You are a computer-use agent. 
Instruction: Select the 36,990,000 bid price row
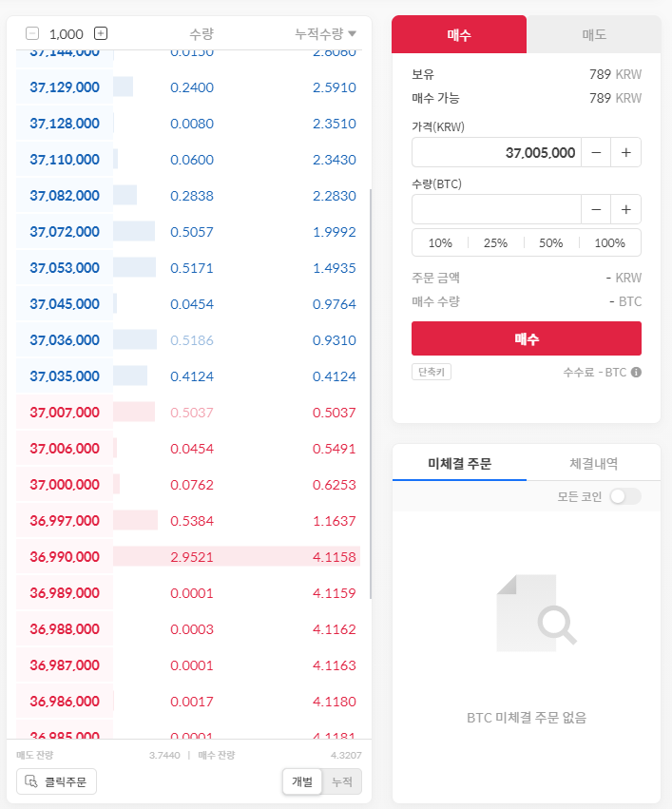click(x=65, y=556)
